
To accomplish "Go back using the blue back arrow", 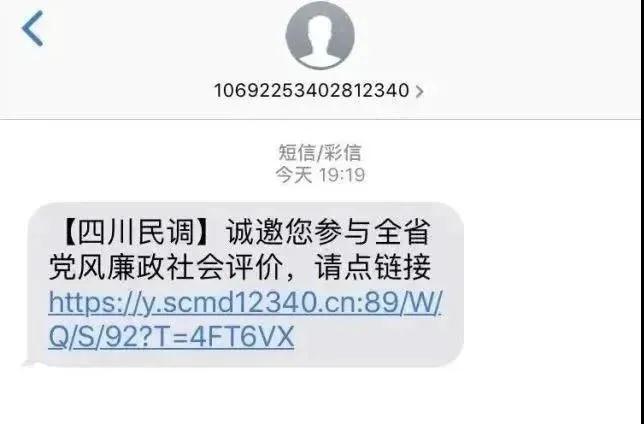I will (32, 28).
